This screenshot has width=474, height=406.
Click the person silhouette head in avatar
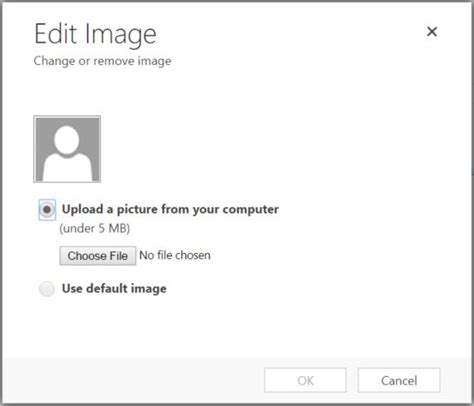click(x=67, y=140)
